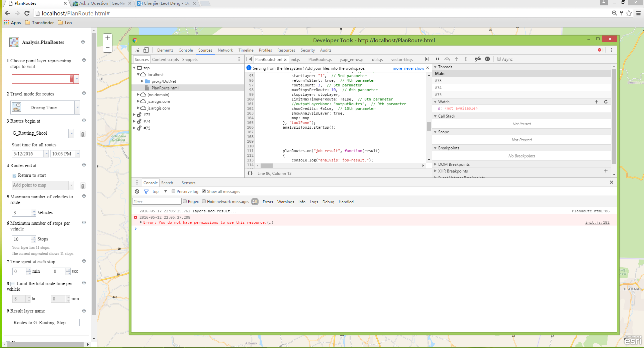Screen dimensions: 644x348
Task: Clear the console log
Action: tap(137, 192)
